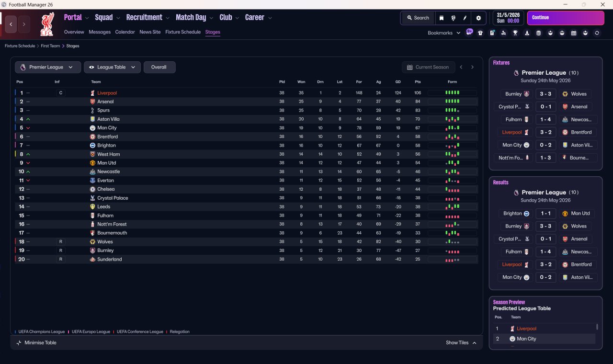Select the Fixture Schedule tab under Portal
Image resolution: width=613 pixels, height=364 pixels.
click(183, 32)
